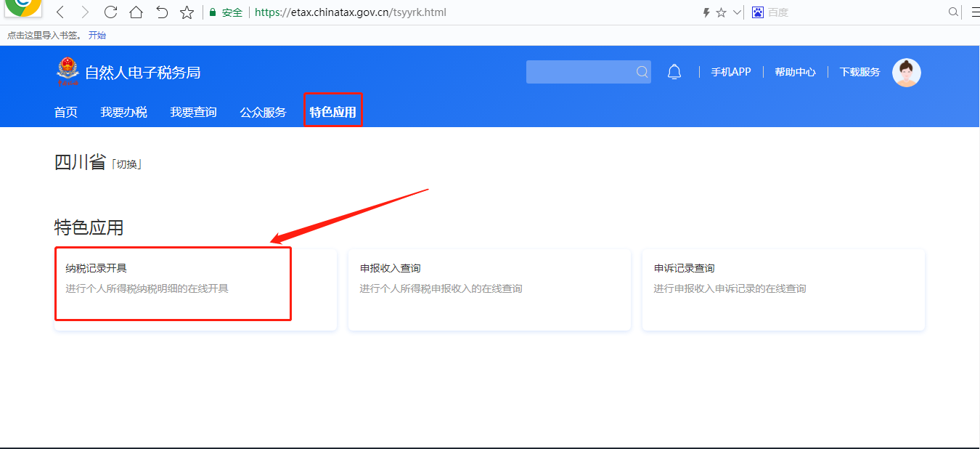Click the undo/restore closed page icon
Viewport: 980px width, 449px height.
tap(162, 12)
